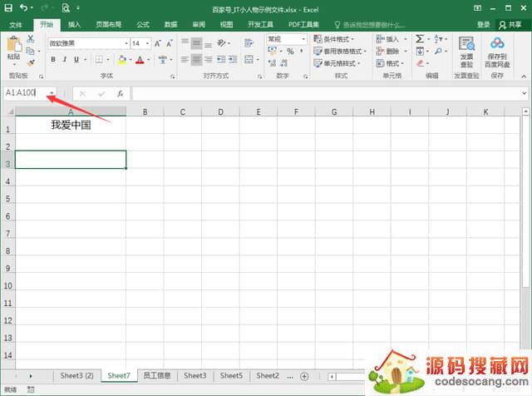Open the Name Box dropdown arrow
The image size is (532, 396).
point(52,94)
